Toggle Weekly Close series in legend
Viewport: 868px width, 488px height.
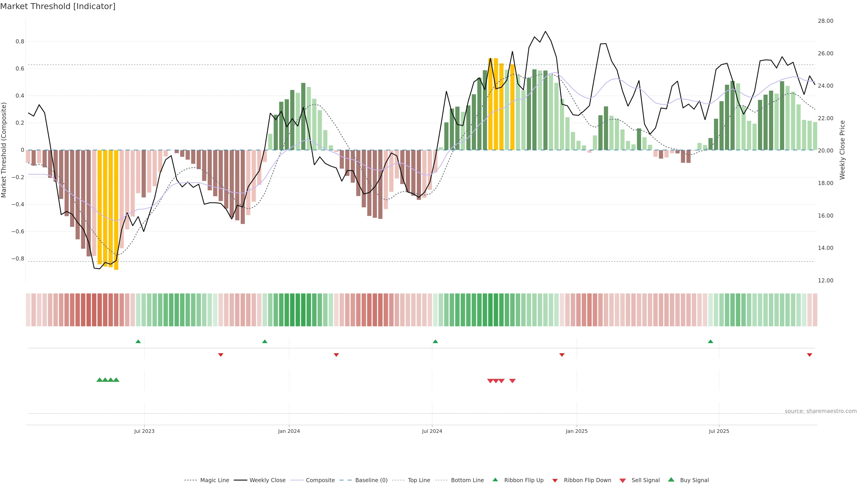(267, 480)
